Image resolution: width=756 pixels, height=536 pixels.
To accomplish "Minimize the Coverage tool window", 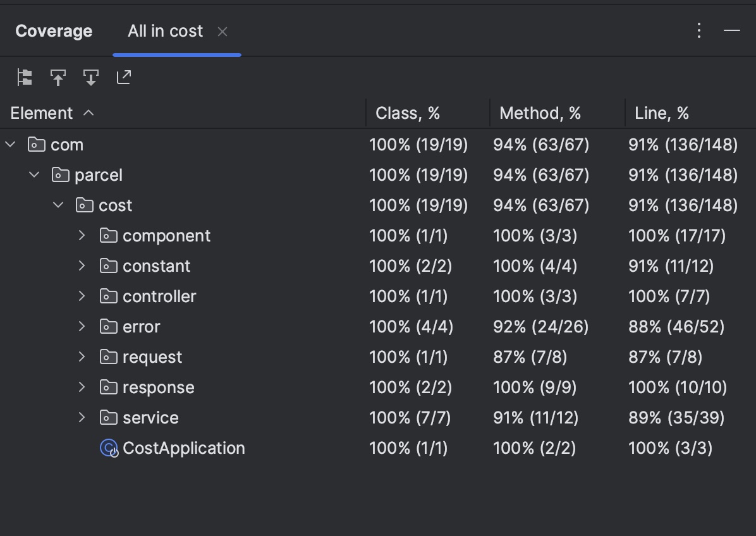I will click(732, 30).
